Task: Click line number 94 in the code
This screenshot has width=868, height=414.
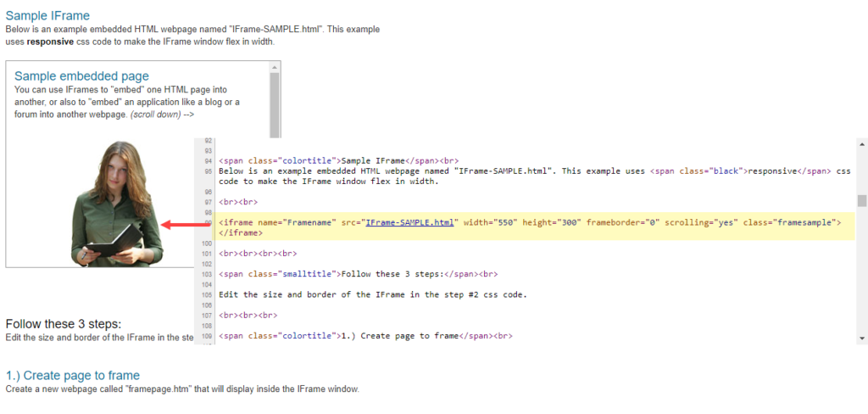Action: [209, 160]
